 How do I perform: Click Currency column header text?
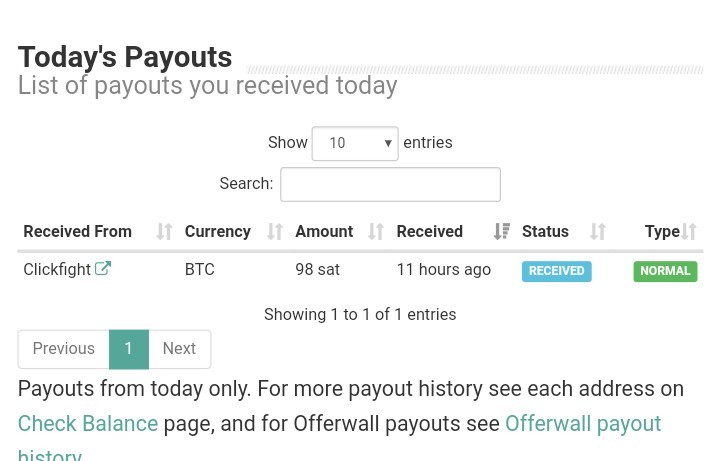(218, 231)
